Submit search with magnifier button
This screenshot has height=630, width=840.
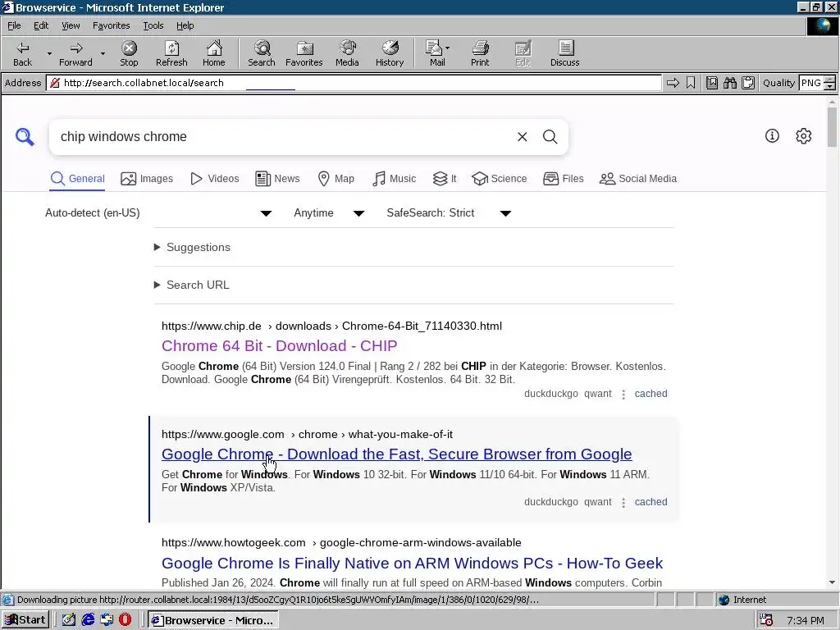pos(550,137)
